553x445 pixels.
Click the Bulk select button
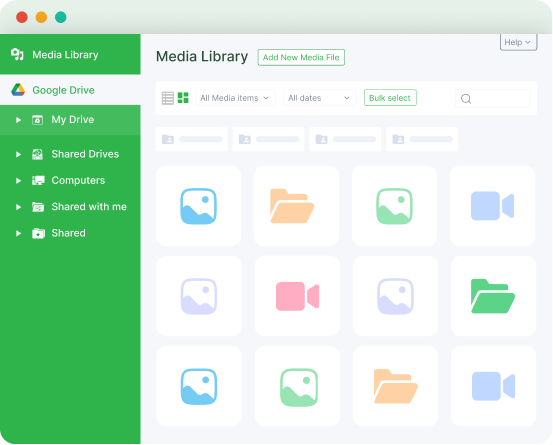point(390,98)
